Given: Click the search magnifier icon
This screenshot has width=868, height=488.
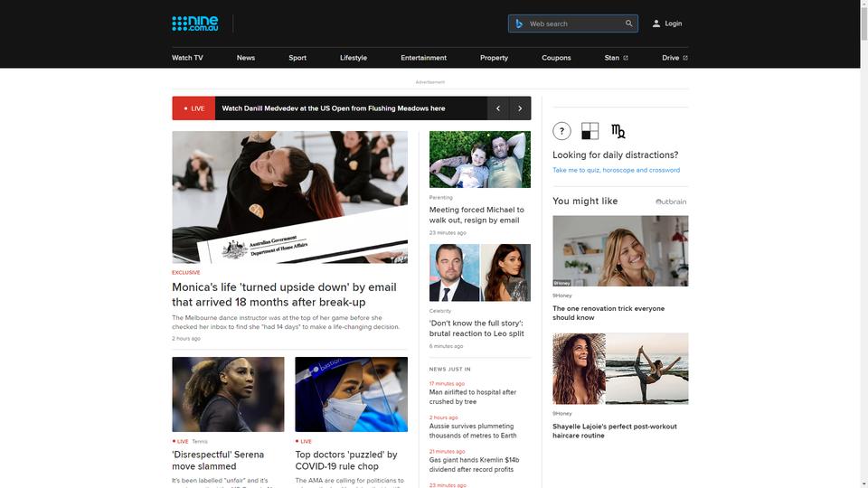Looking at the screenshot, I should click(x=629, y=23).
